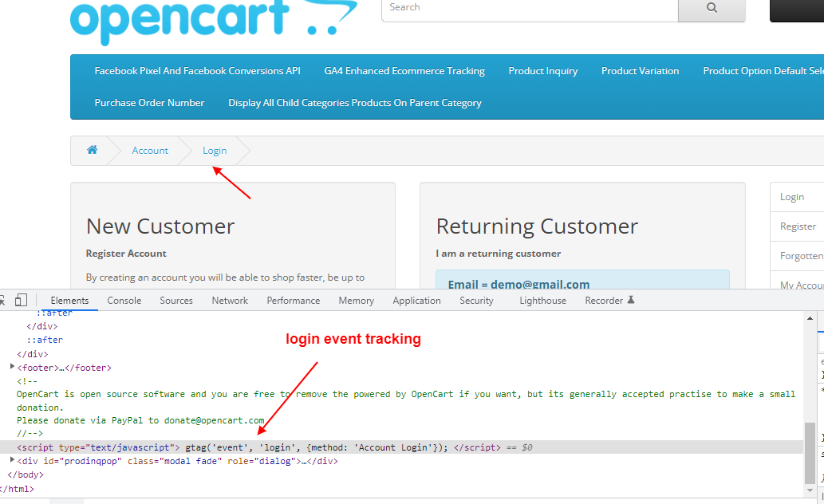Viewport: 824px width, 504px height.
Task: Click the scrollbar down arrow in Elements panel
Action: coord(810,490)
